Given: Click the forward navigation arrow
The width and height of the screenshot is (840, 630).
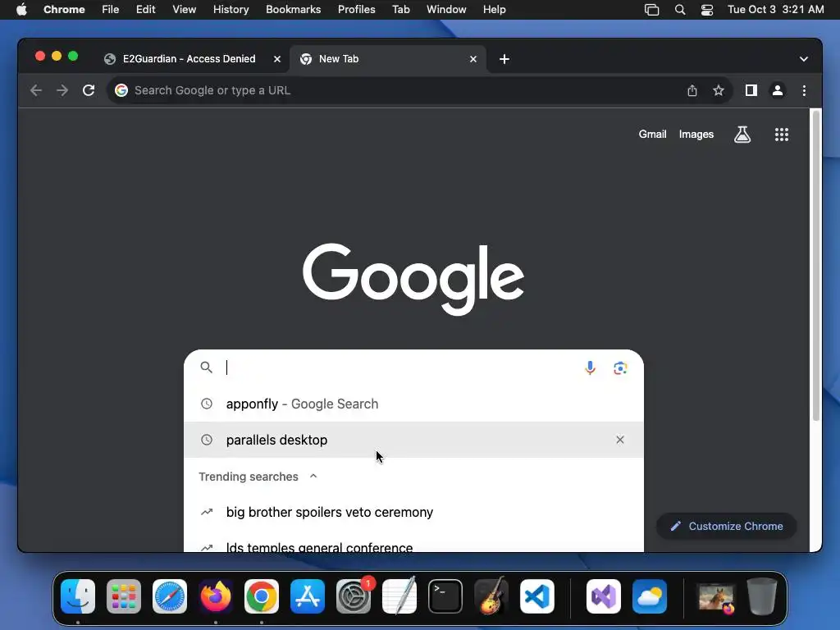Looking at the screenshot, I should tap(62, 90).
